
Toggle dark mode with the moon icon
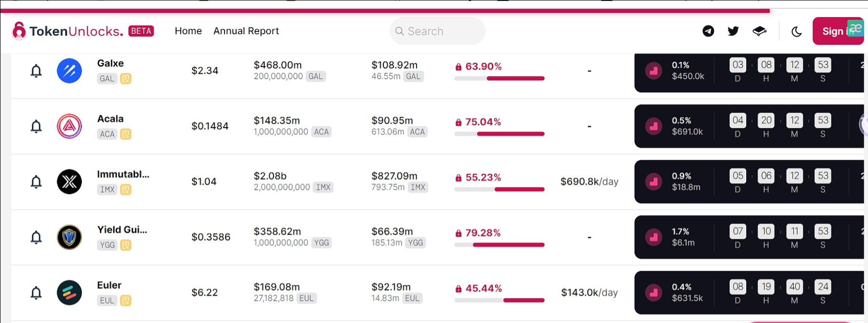pos(796,31)
